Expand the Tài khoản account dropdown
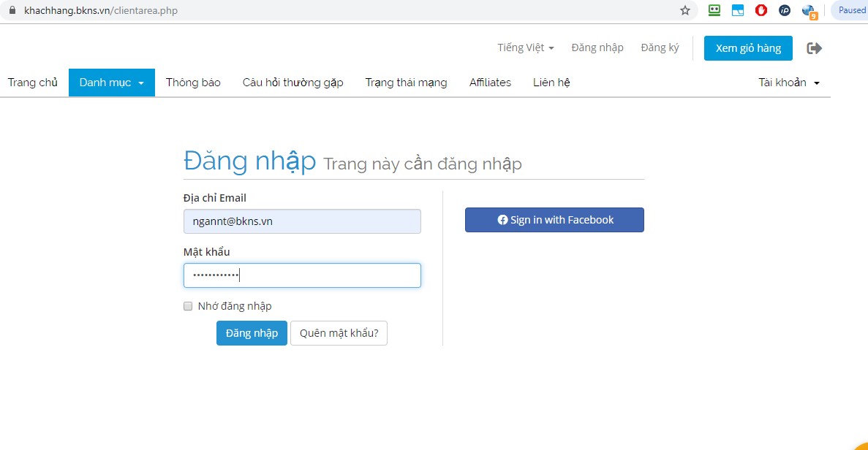 pyautogui.click(x=788, y=83)
